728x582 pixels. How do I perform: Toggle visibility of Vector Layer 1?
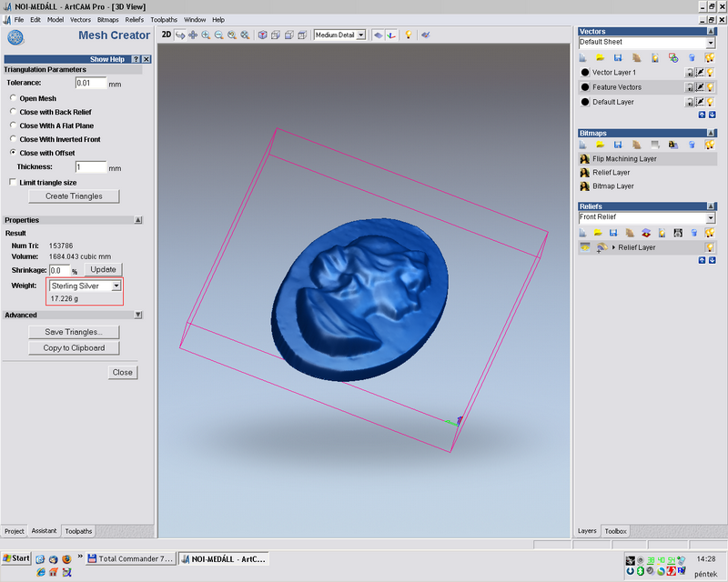click(712, 73)
